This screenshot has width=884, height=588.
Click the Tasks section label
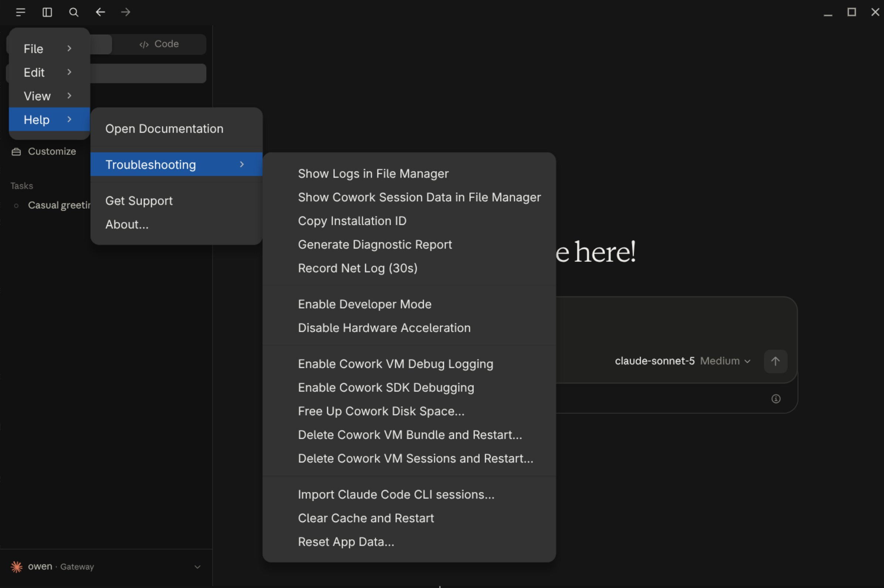pos(22,186)
